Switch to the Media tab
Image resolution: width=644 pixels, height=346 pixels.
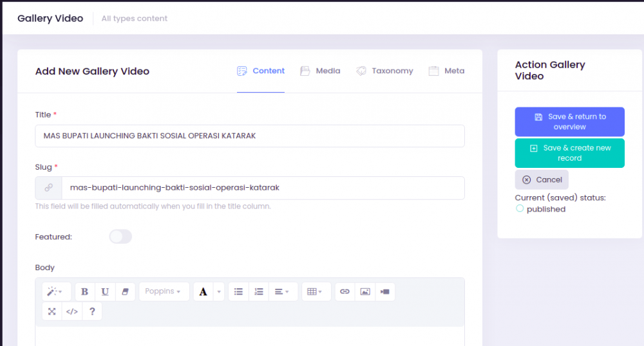(x=320, y=71)
